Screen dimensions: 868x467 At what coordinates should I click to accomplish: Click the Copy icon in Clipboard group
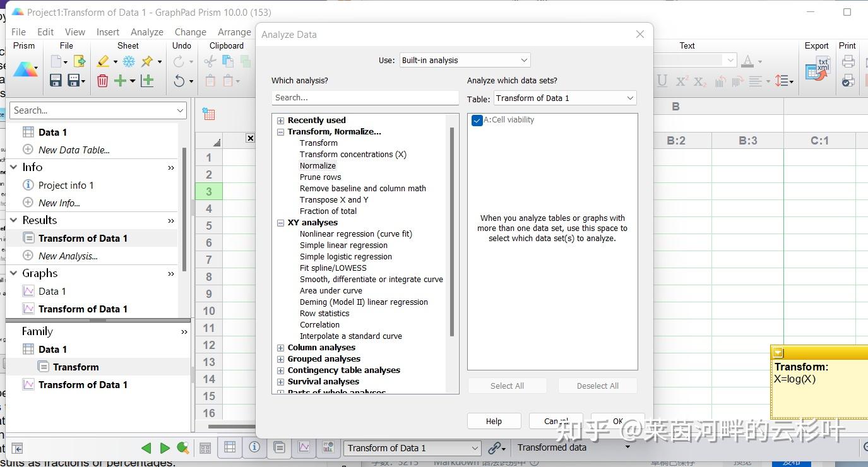tap(228, 61)
